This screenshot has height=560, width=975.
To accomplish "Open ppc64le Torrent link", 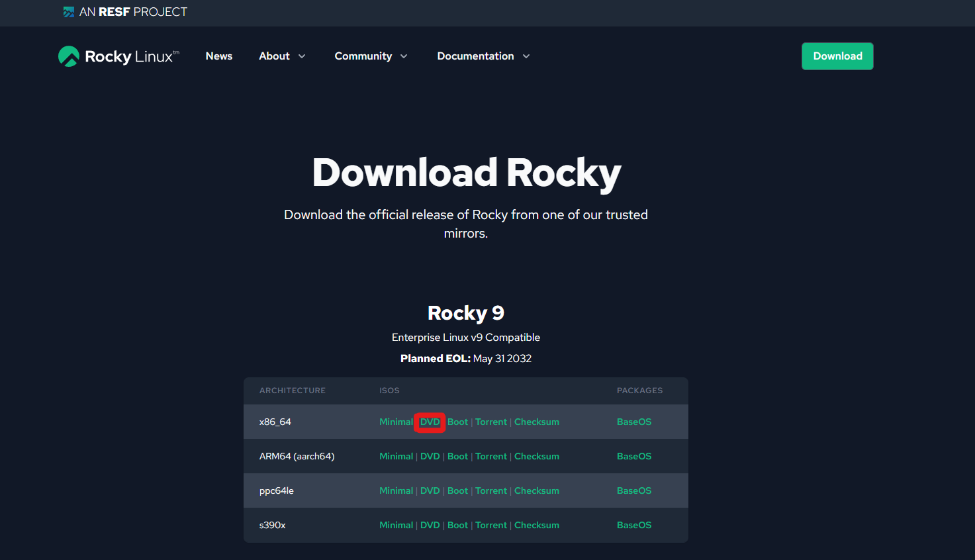I will point(491,490).
